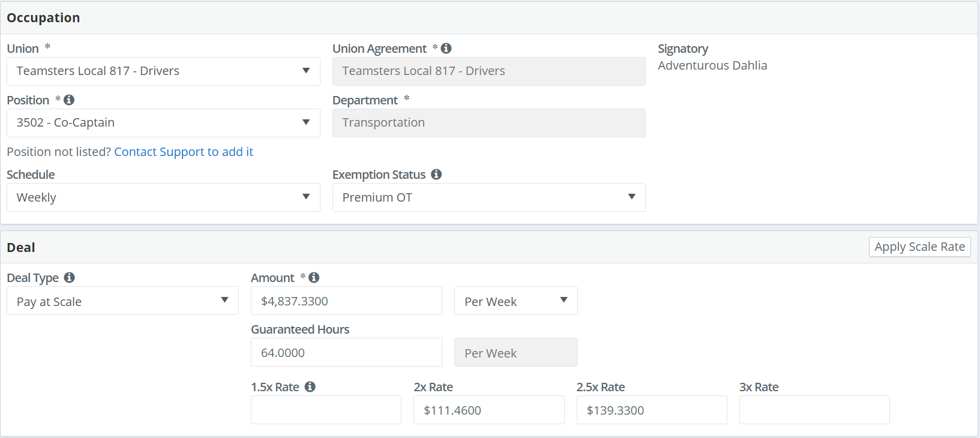The image size is (980, 438).
Task: Open the Union dropdown
Action: click(x=163, y=71)
